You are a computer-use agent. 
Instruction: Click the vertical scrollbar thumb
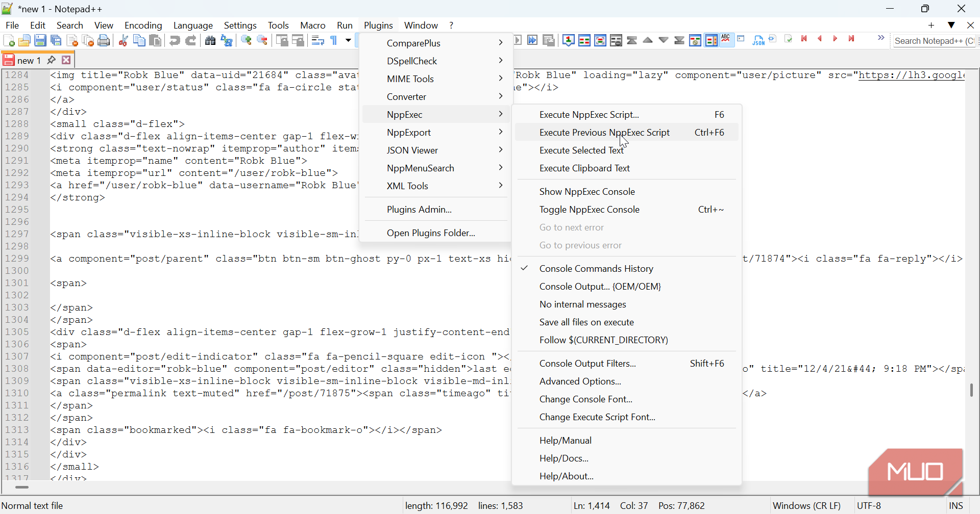coord(971,390)
